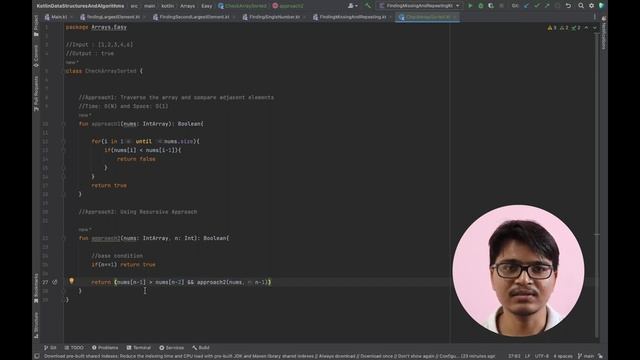Start debugging with the bug icon
640x360 pixels.
(x=481, y=6)
